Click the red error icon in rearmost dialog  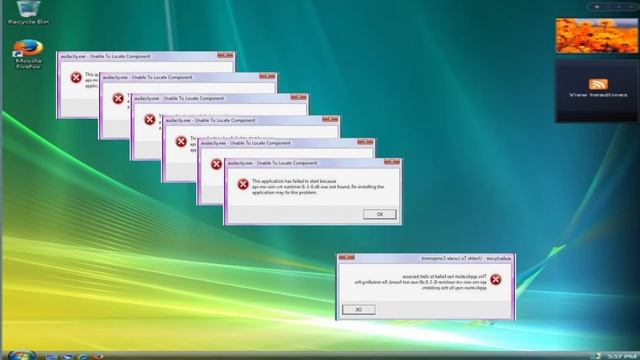76,77
